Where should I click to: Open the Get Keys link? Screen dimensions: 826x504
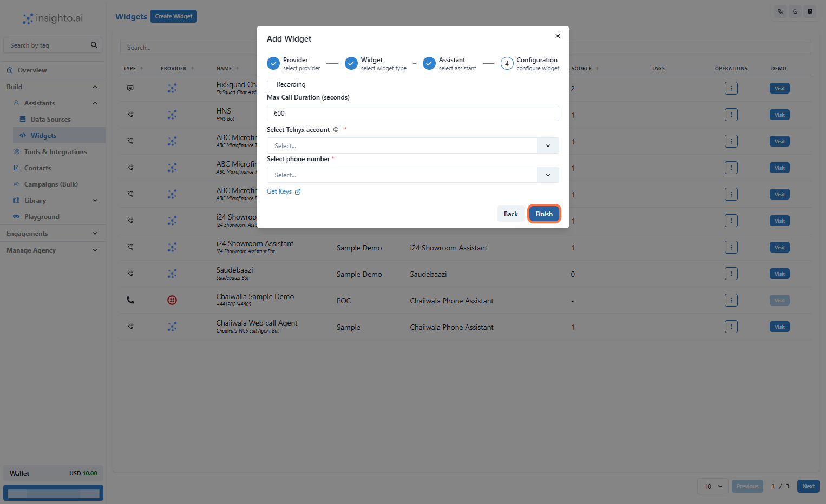pos(284,191)
